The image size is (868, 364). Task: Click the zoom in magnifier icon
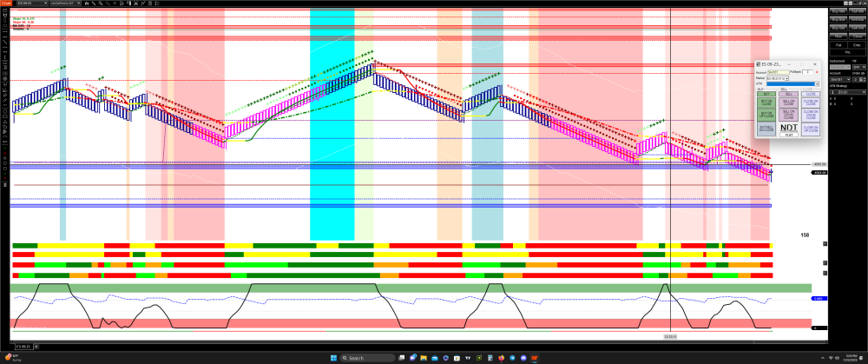pyautogui.click(x=101, y=3)
